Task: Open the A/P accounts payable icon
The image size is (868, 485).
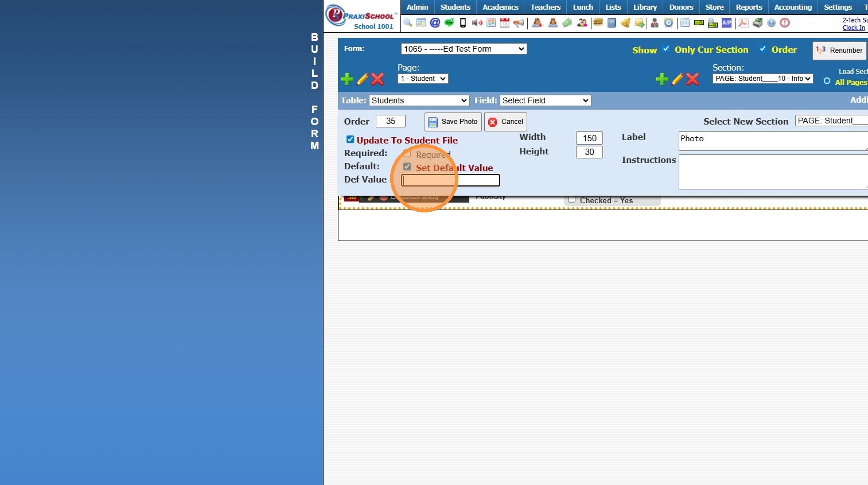Action: pyautogui.click(x=727, y=23)
